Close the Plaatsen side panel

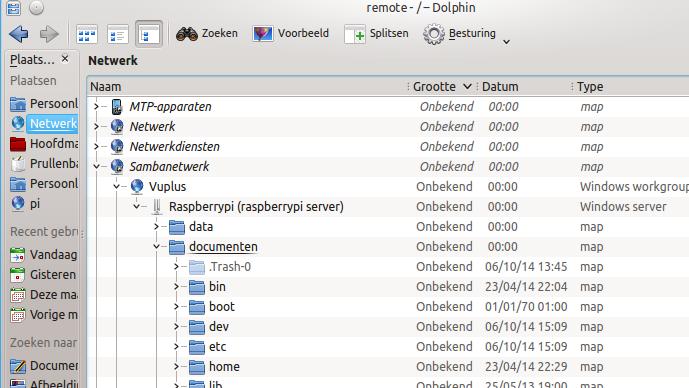pyautogui.click(x=65, y=58)
